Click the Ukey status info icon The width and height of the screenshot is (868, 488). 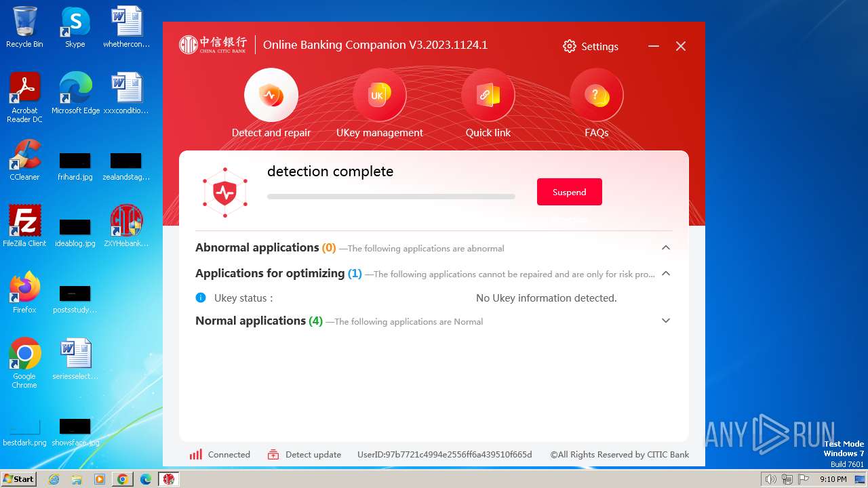click(x=201, y=298)
